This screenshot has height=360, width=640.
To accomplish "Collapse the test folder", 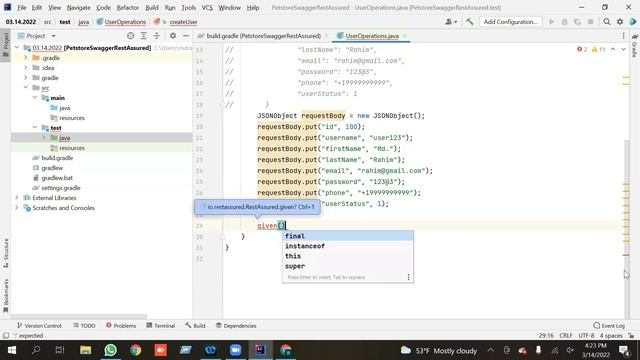I will pyautogui.click(x=35, y=128).
